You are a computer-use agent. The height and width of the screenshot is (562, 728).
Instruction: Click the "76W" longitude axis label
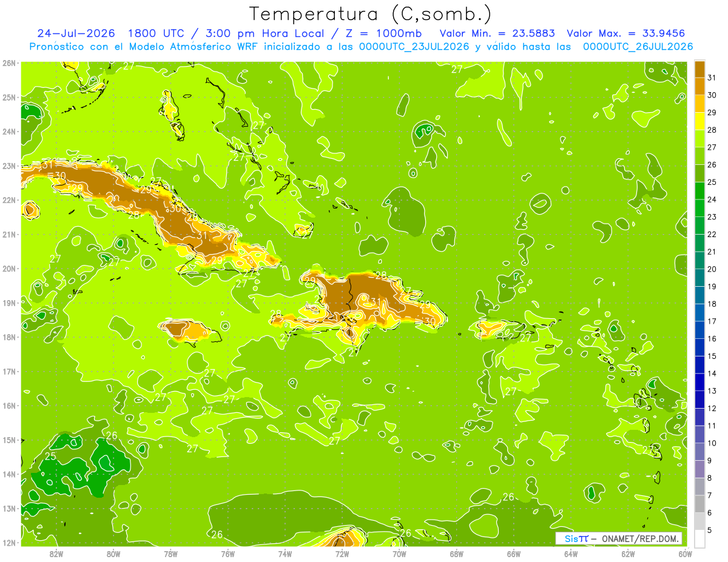pyautogui.click(x=228, y=554)
